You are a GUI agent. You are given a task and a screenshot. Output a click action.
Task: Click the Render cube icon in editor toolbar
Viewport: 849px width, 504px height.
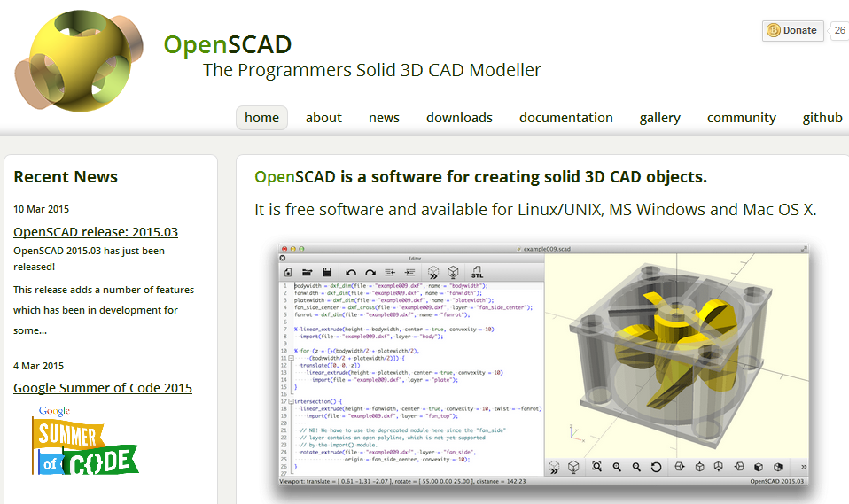point(453,272)
